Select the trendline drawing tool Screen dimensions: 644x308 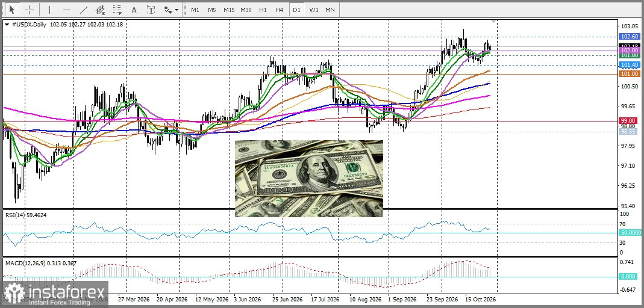tap(83, 10)
